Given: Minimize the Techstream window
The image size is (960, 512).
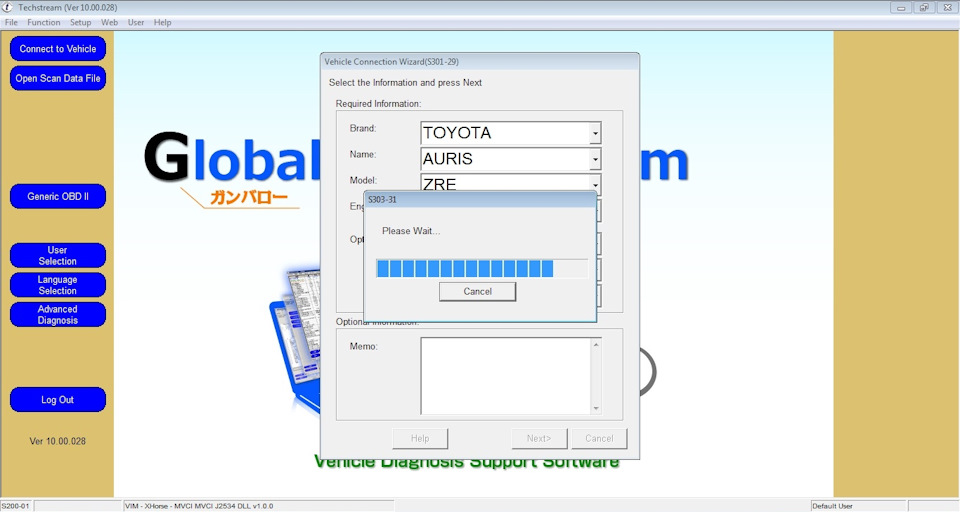Looking at the screenshot, I should 901,8.
